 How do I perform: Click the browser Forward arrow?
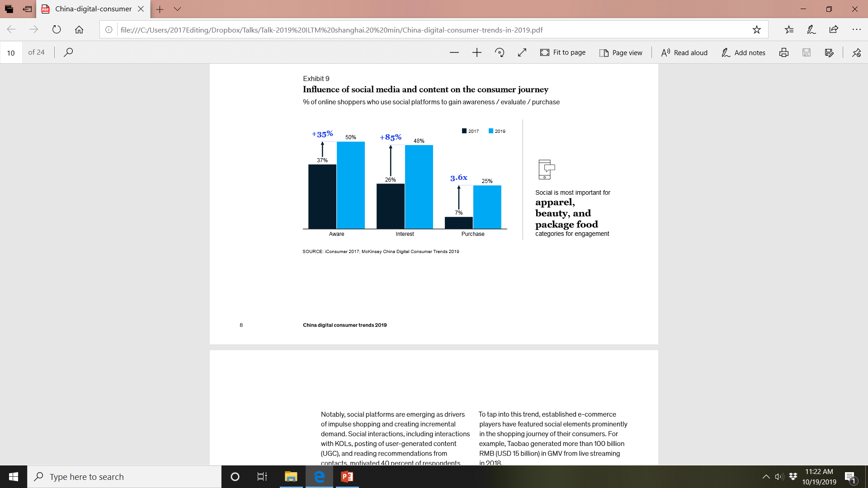(x=34, y=30)
